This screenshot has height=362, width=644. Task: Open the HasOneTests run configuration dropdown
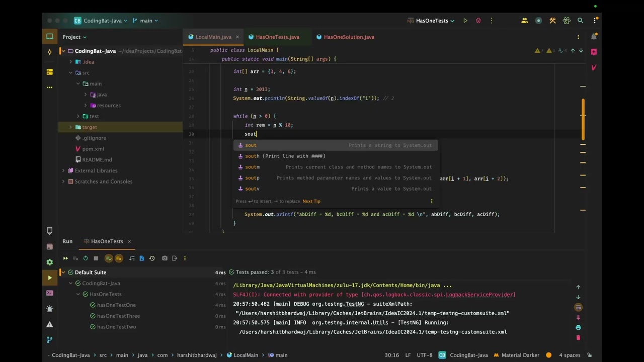(432, 21)
